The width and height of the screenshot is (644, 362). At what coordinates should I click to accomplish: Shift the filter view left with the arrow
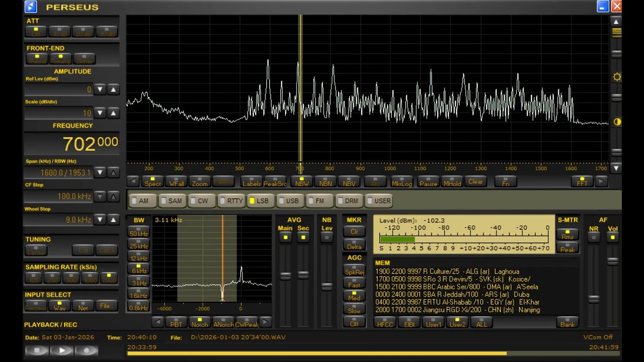(x=157, y=322)
